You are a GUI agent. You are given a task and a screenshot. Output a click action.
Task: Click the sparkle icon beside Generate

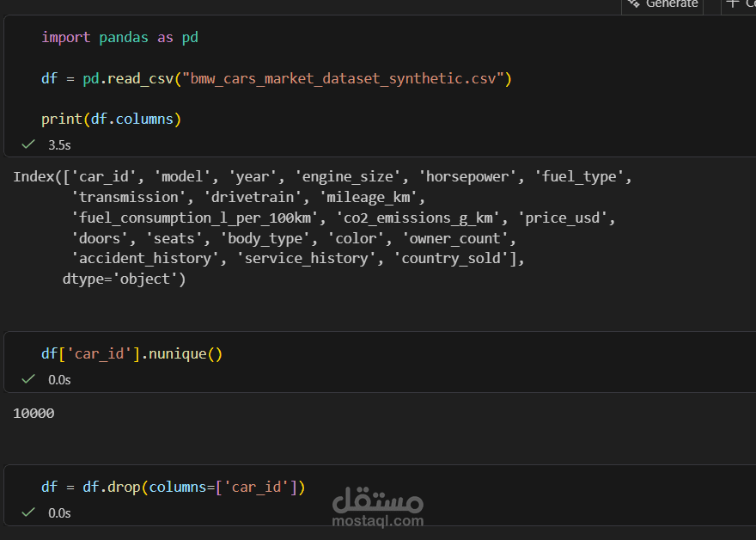coord(633,4)
